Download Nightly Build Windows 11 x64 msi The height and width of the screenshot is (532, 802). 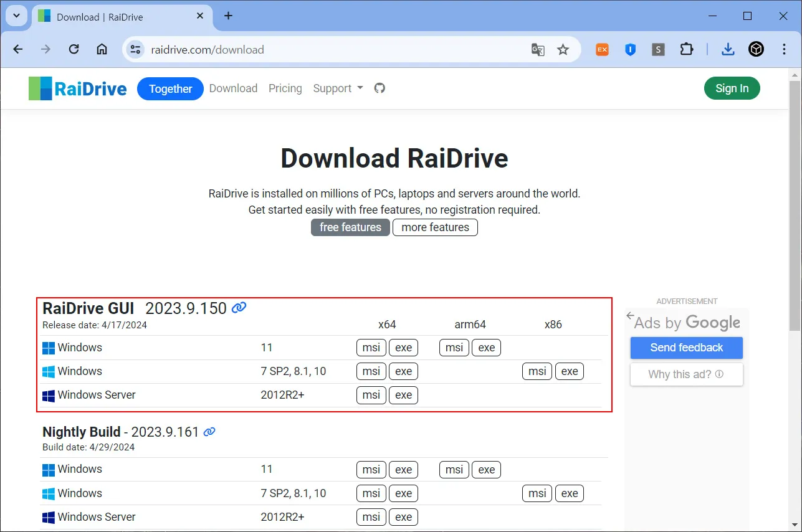point(371,470)
